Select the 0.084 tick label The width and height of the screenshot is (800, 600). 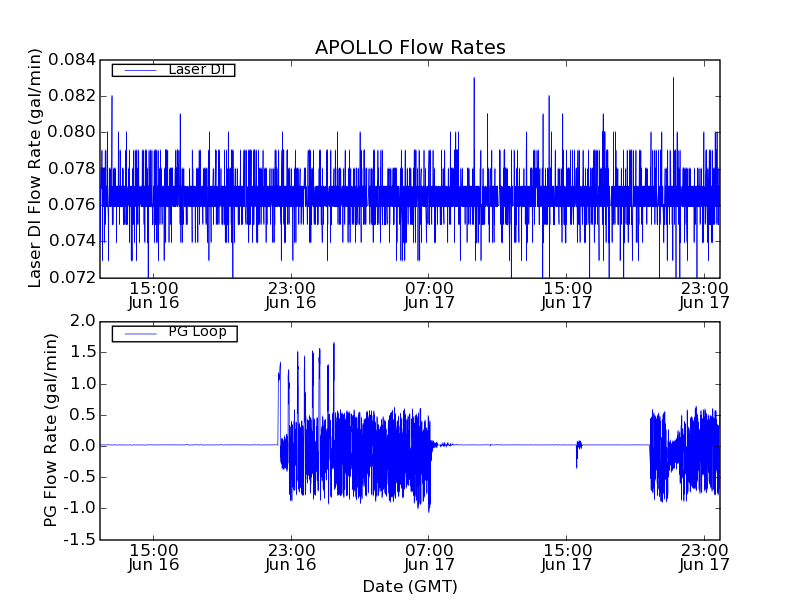(72, 60)
